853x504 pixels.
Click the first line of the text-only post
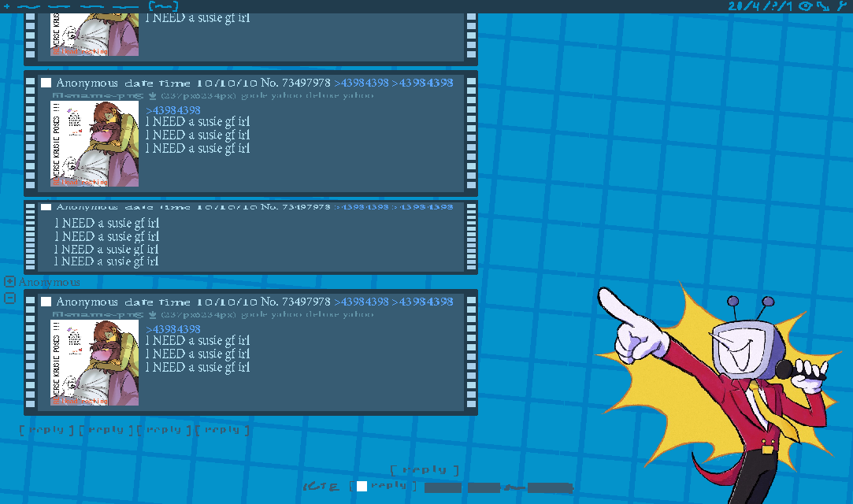coord(106,223)
